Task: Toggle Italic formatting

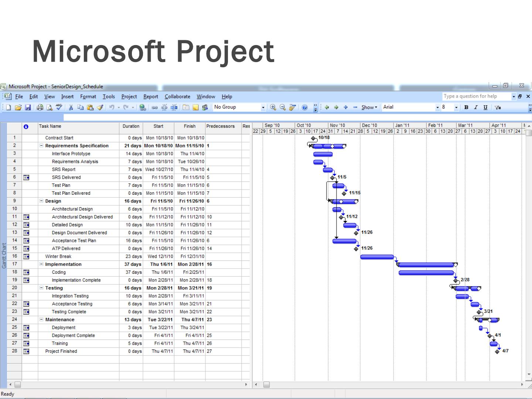Action: point(476,108)
